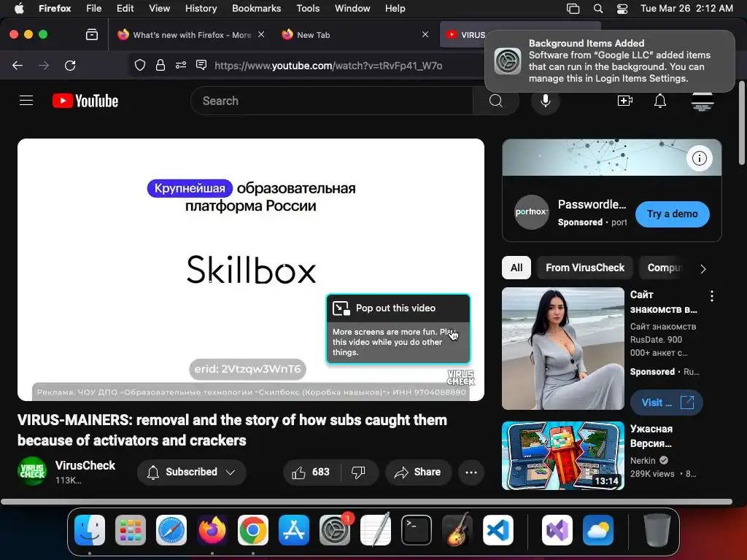Open site permissions icon in address bar

pyautogui.click(x=181, y=65)
